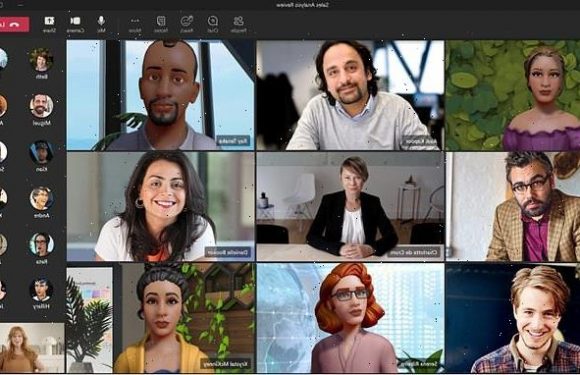The width and height of the screenshot is (580, 375).
Task: Open the meeting Chat
Action: tap(213, 24)
